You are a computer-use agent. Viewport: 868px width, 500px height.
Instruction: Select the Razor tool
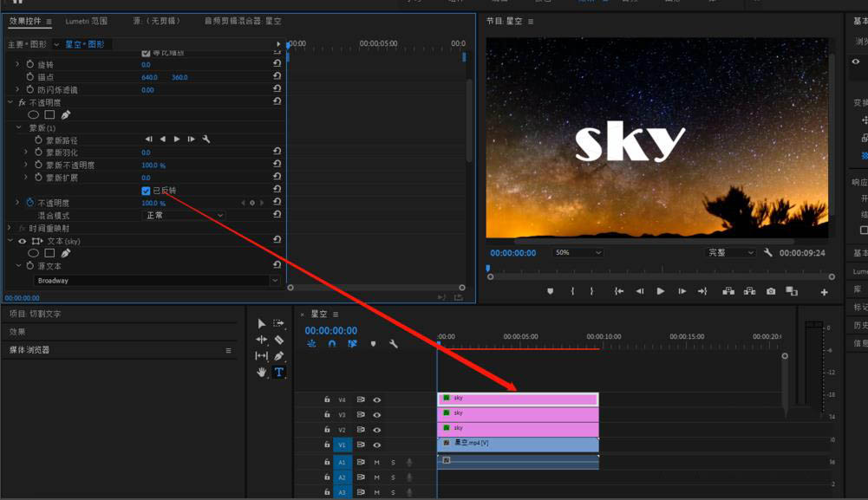click(x=279, y=340)
